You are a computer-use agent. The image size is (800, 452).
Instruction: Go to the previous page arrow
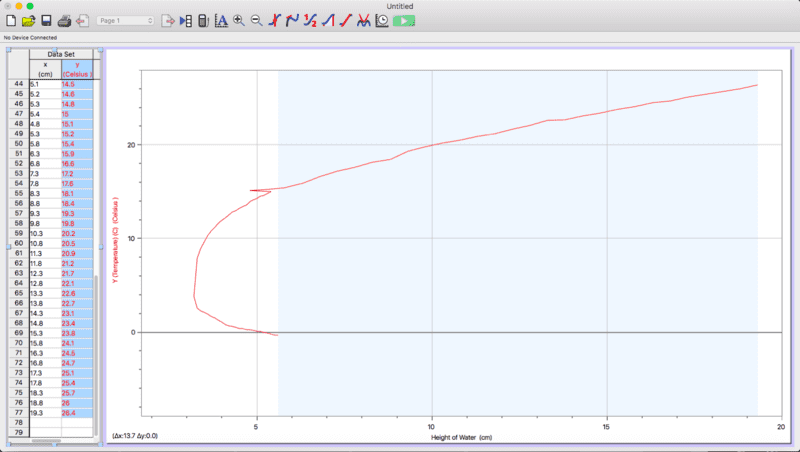[82, 20]
